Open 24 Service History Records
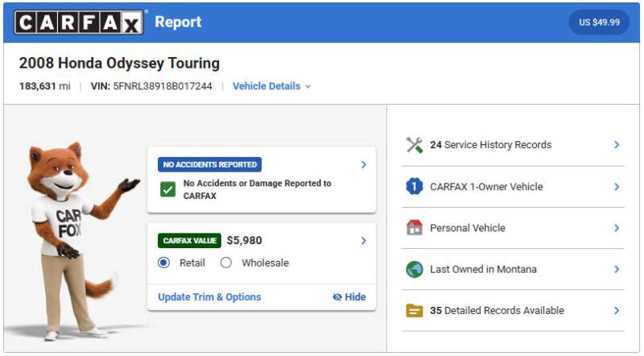Image resolution: width=644 pixels, height=356 pixels. (x=491, y=145)
